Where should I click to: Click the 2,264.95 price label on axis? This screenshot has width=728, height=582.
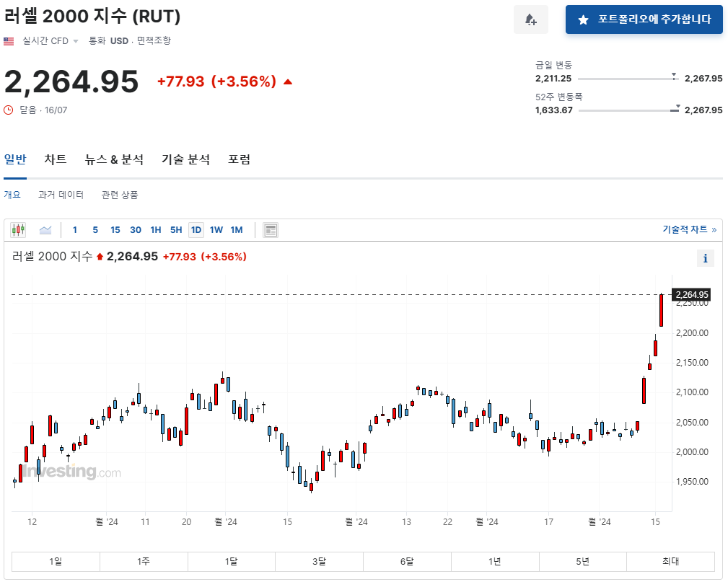pyautogui.click(x=691, y=295)
